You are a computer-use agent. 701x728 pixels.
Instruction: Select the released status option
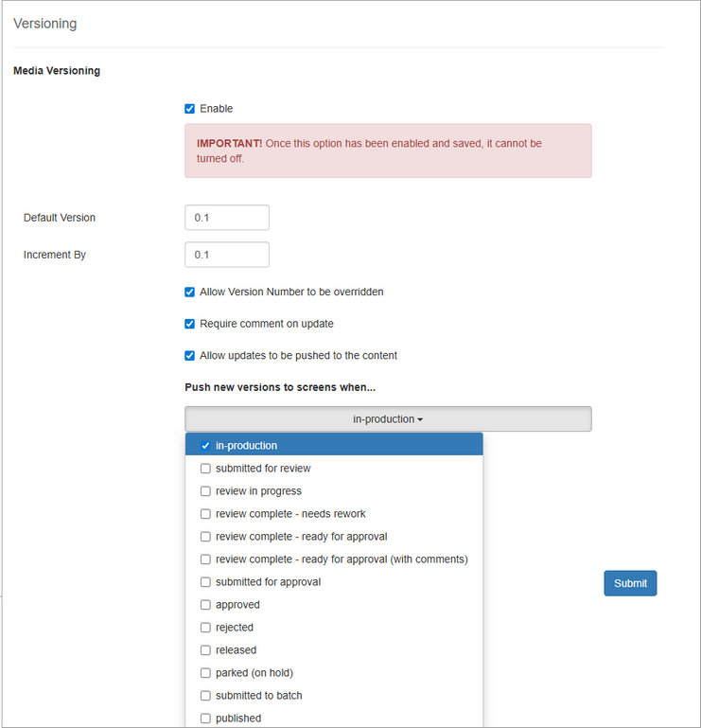tap(205, 650)
